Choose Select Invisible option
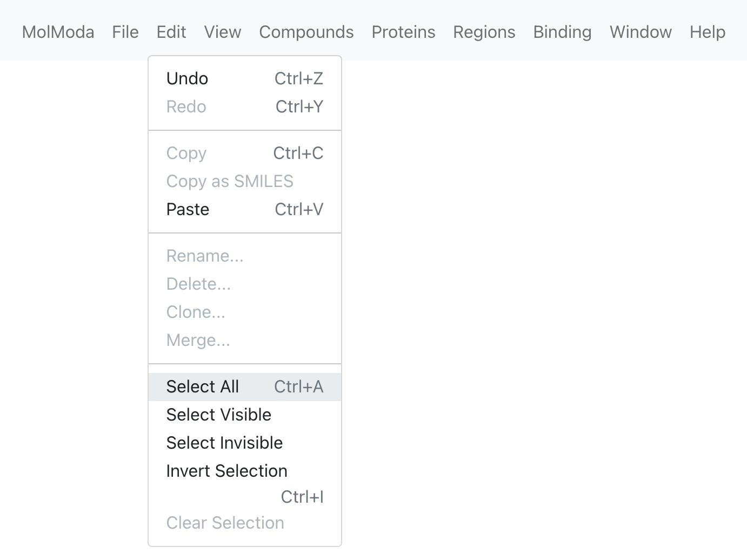The image size is (747, 560). (x=245, y=443)
